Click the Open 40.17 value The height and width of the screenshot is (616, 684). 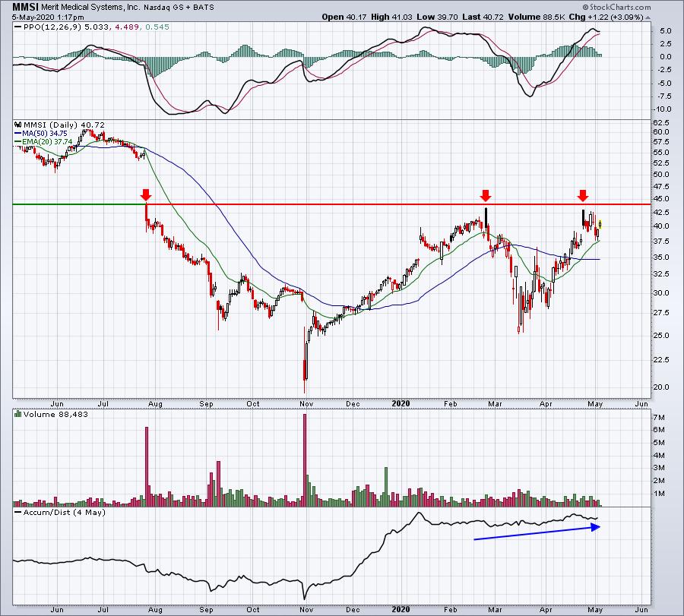coord(345,17)
